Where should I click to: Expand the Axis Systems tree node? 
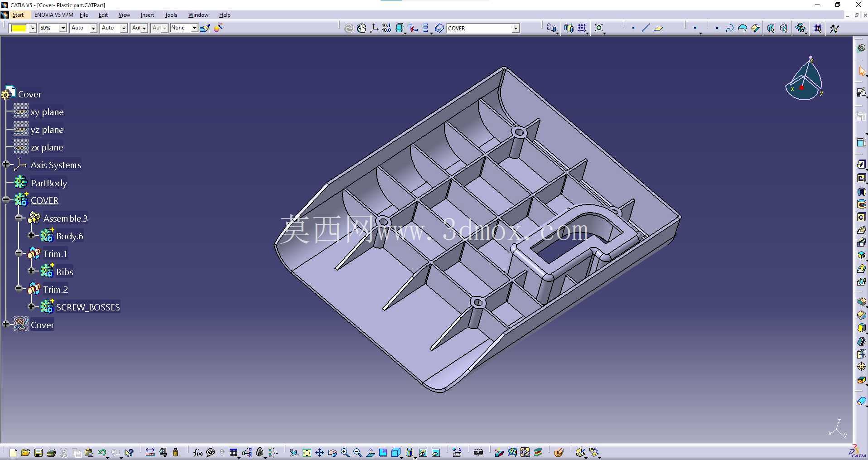click(x=6, y=165)
